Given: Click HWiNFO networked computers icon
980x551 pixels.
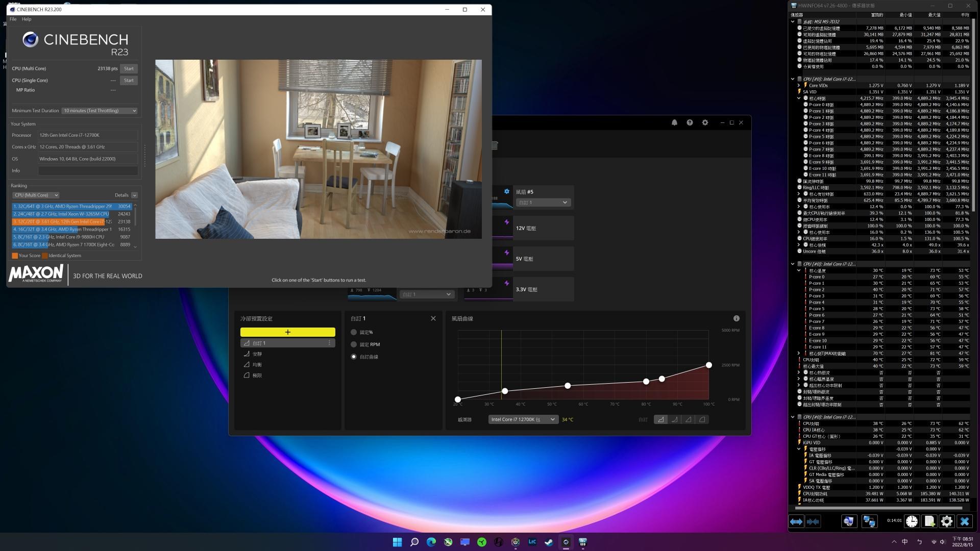Looking at the screenshot, I should (869, 521).
